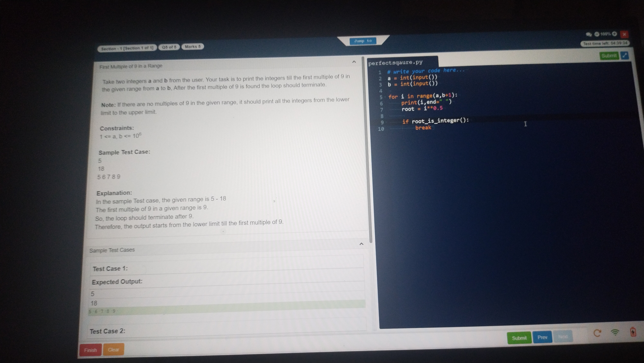The image size is (644, 363).
Task: Click the Finish button
Action: coord(91,350)
